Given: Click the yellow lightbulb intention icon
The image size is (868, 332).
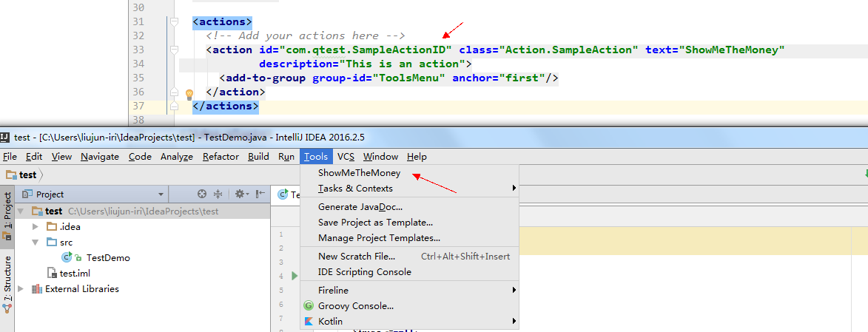Looking at the screenshot, I should [x=189, y=94].
